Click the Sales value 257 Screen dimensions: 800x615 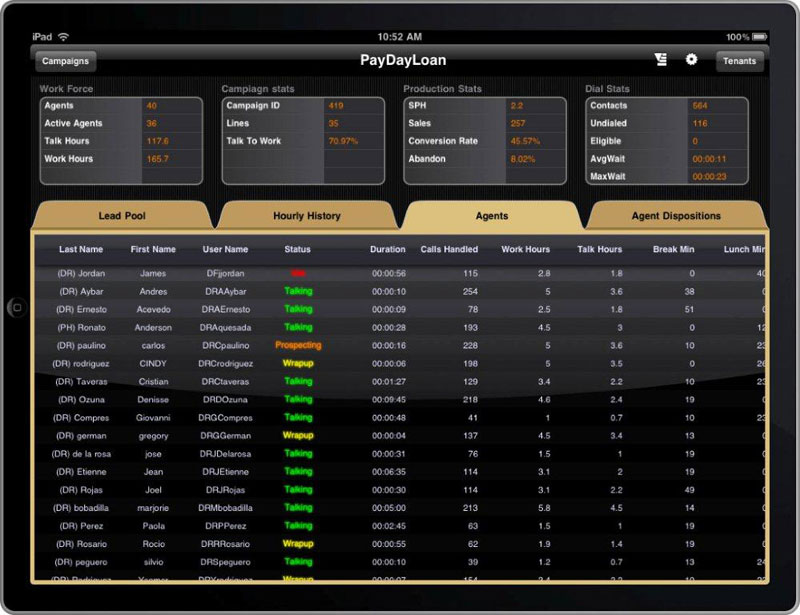(518, 124)
